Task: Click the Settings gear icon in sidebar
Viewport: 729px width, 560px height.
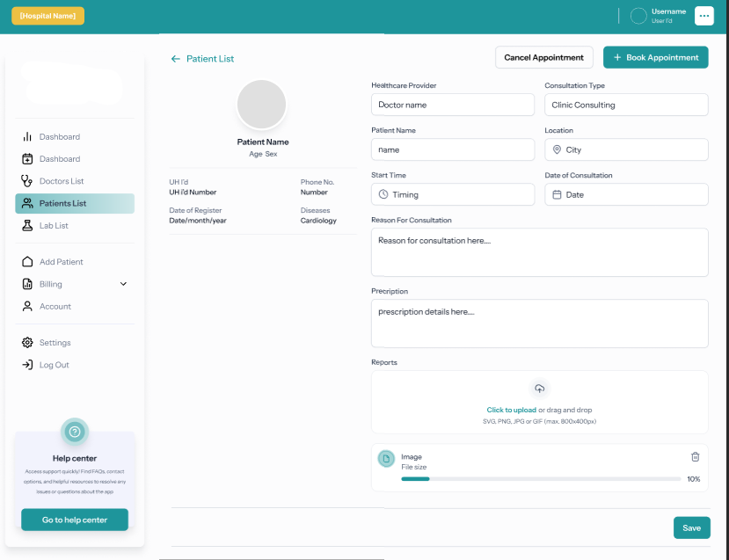Action: pos(27,343)
